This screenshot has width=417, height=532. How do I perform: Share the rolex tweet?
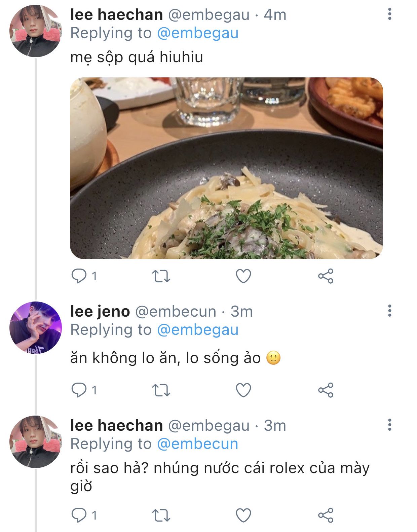pyautogui.click(x=326, y=515)
